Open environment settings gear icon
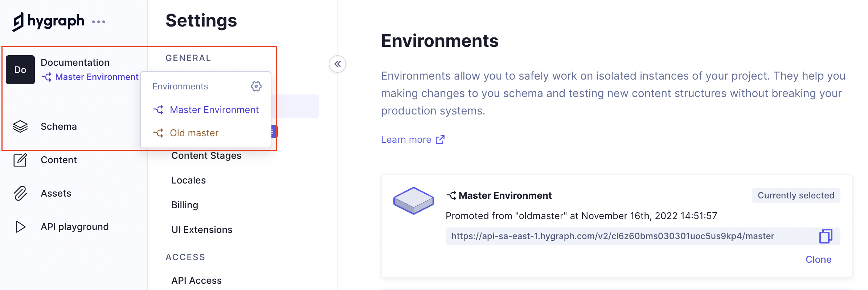Viewport: 868px width, 290px height. coord(256,86)
